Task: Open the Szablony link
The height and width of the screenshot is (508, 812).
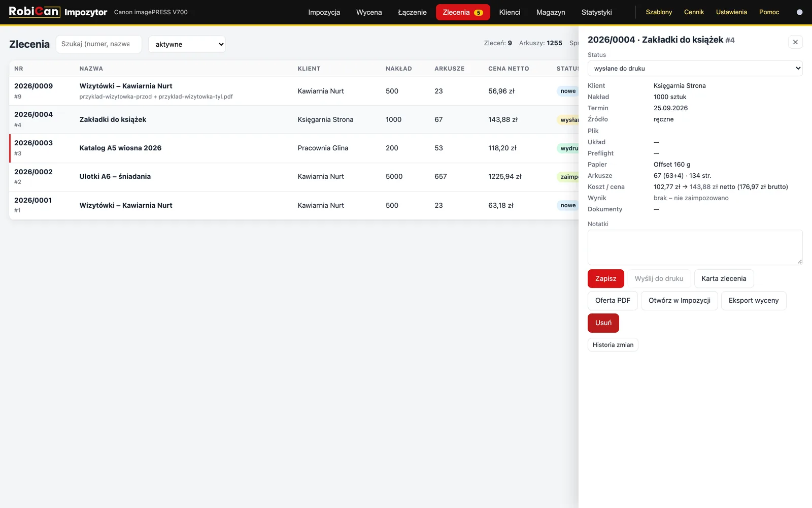Action: coord(659,12)
